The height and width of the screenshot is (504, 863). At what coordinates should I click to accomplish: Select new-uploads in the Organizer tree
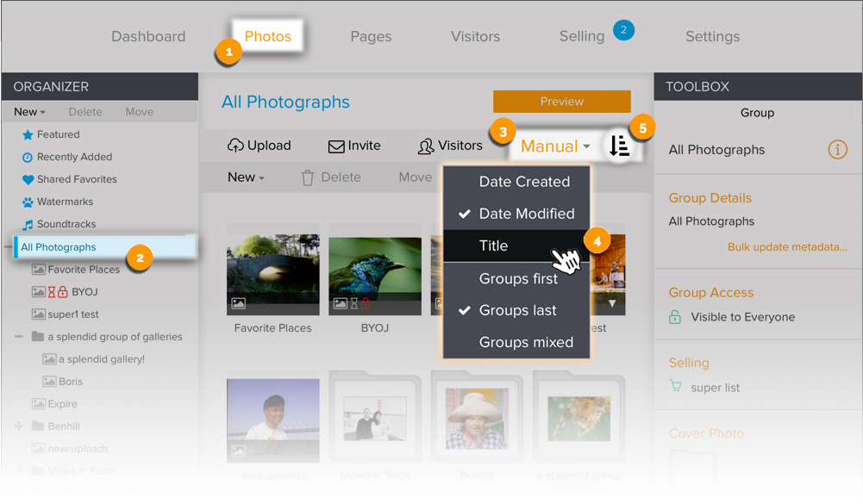tap(78, 449)
